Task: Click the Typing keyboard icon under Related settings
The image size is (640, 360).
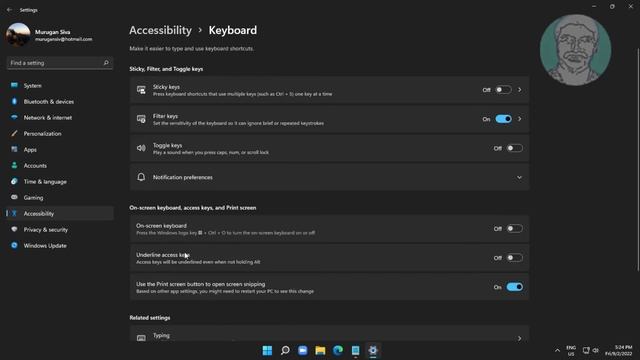Action: tap(141, 338)
